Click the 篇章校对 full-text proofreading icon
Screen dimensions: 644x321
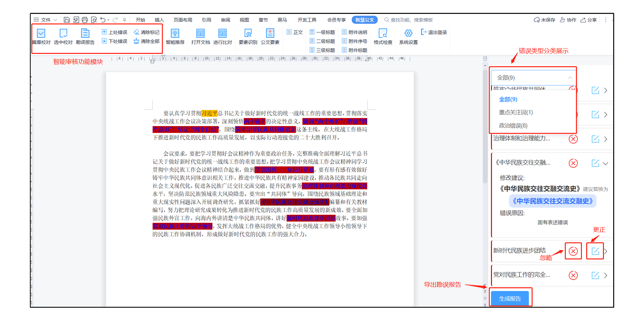tap(41, 34)
